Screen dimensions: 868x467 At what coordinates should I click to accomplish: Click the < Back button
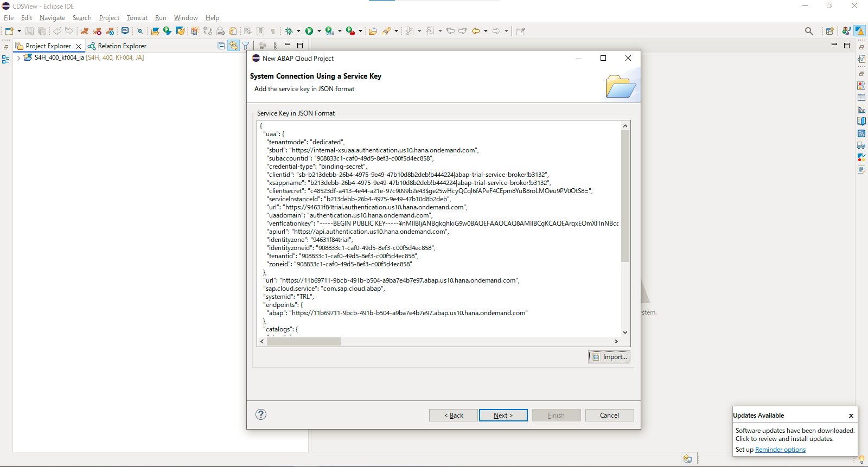click(x=454, y=415)
